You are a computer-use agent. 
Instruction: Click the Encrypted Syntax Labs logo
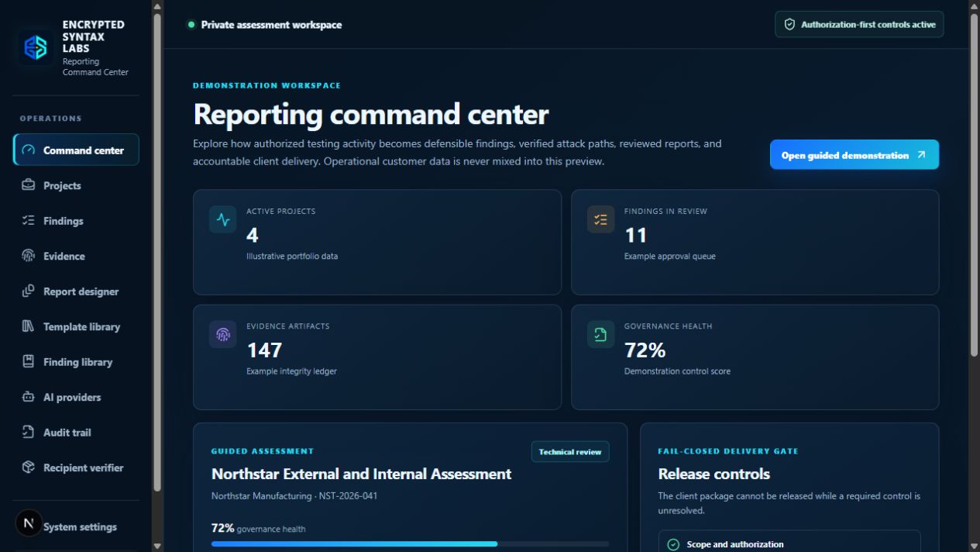coord(36,48)
